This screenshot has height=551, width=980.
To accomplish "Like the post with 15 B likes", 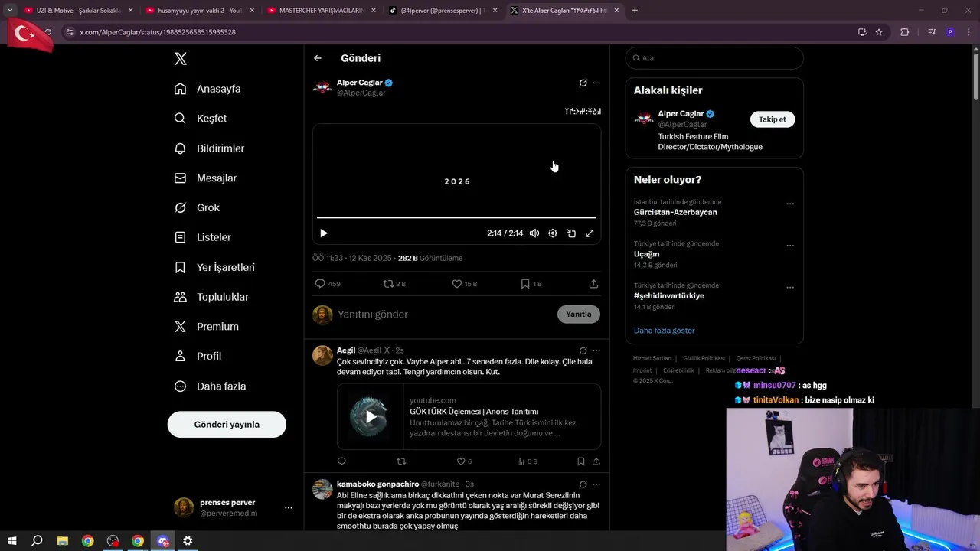I will 464,284.
